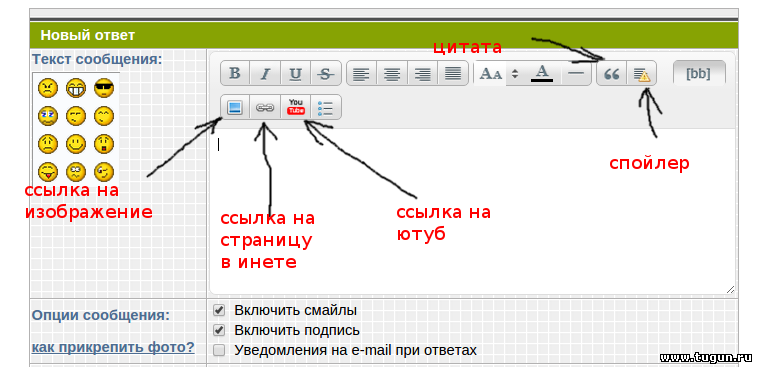Screen dimensions: 757x367
Task: Insert an image link
Action: pyautogui.click(x=235, y=107)
